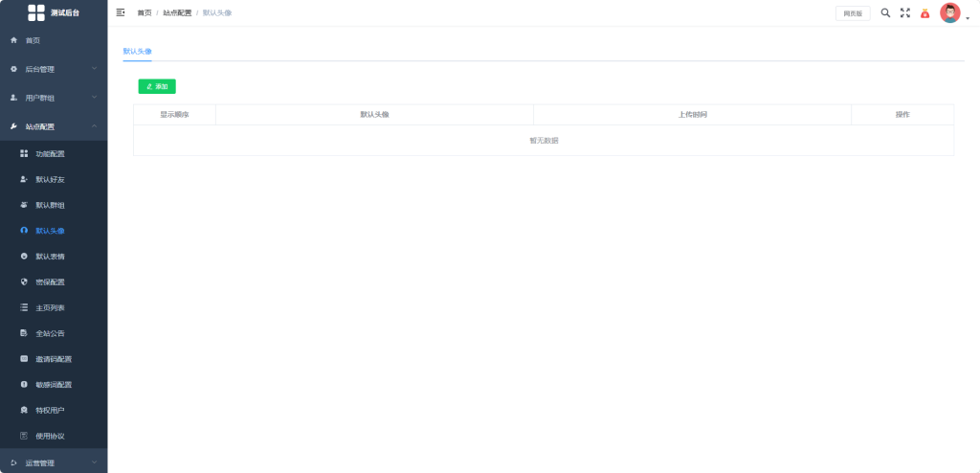Viewport: 980px width, 473px height.
Task: Open 敏感词配置 menu item
Action: pos(54,385)
